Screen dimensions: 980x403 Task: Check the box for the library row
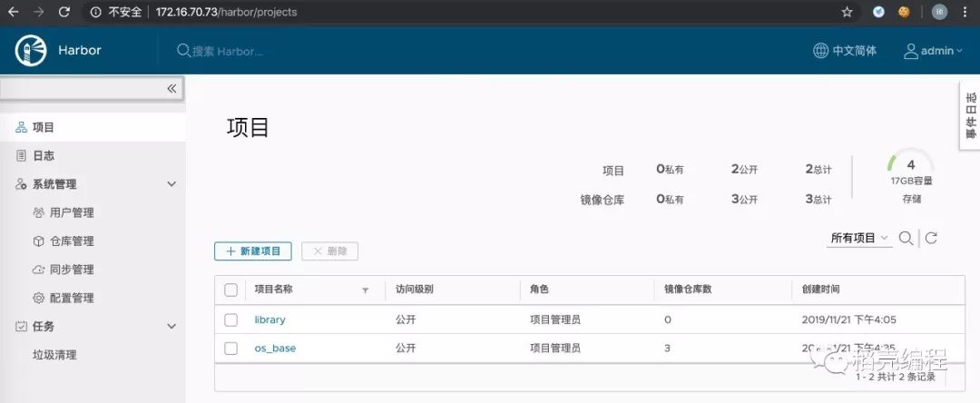pos(230,319)
